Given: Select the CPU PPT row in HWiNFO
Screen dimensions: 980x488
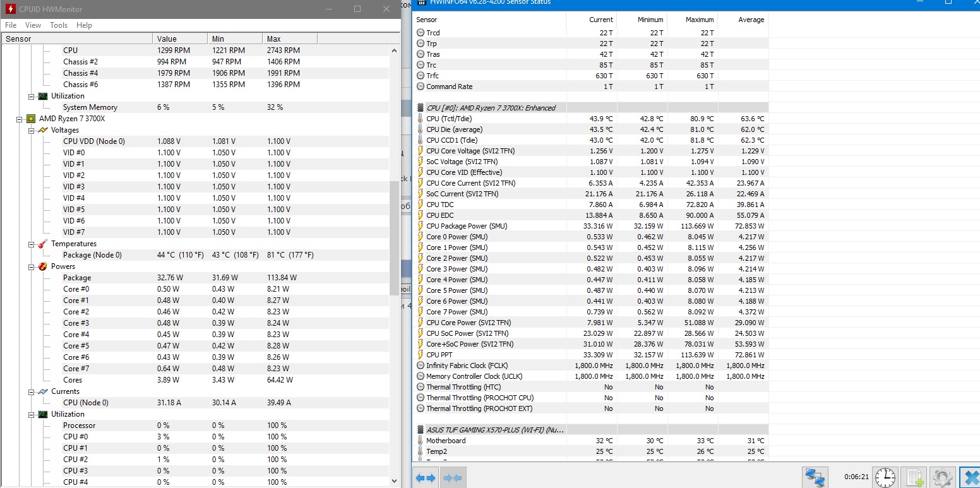Looking at the screenshot, I should pos(591,355).
